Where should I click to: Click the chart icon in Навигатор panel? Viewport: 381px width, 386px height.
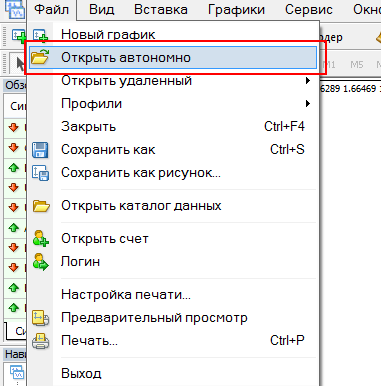pos(16,373)
